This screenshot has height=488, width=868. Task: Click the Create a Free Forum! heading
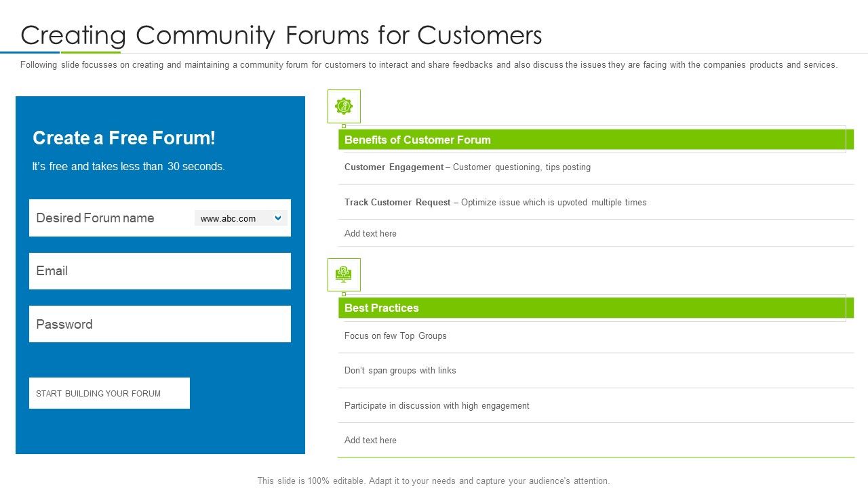[x=124, y=138]
